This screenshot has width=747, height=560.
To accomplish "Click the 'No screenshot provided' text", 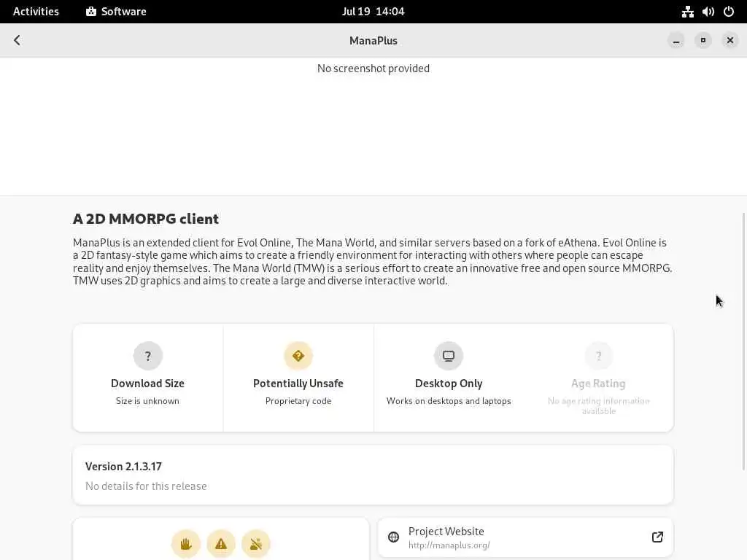I will (373, 69).
